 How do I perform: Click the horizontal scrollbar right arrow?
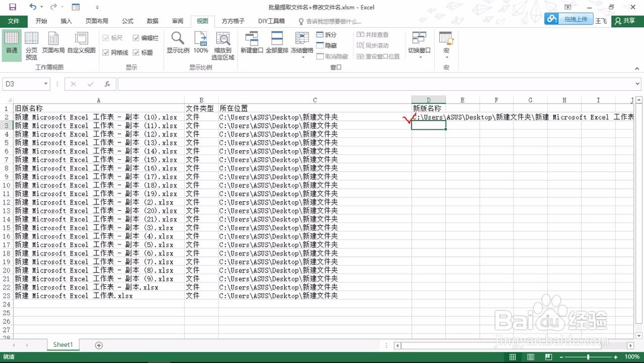click(630, 346)
